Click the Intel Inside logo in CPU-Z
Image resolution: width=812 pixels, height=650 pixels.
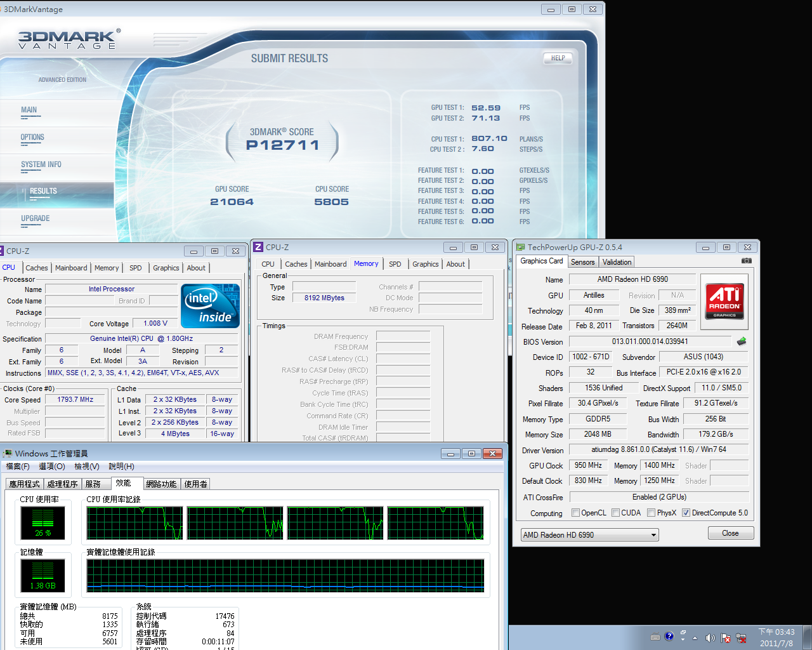211,306
